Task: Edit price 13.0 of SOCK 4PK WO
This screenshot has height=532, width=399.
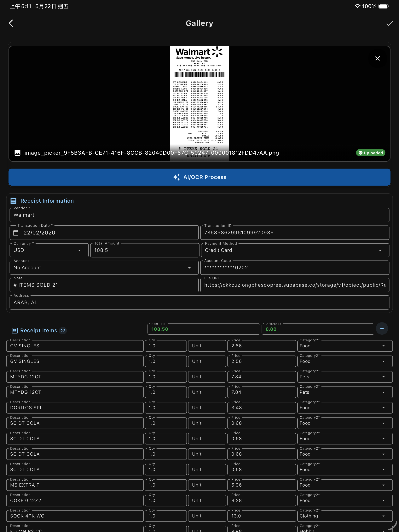Action: click(x=262, y=516)
